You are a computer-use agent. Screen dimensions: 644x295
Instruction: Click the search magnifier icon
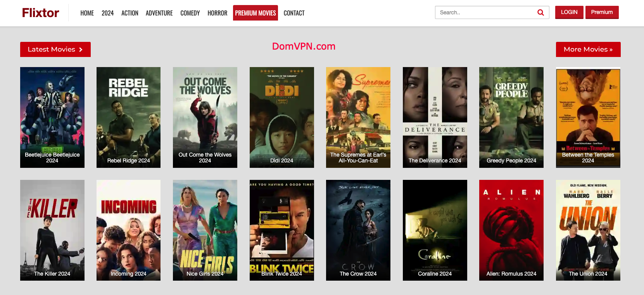click(540, 12)
